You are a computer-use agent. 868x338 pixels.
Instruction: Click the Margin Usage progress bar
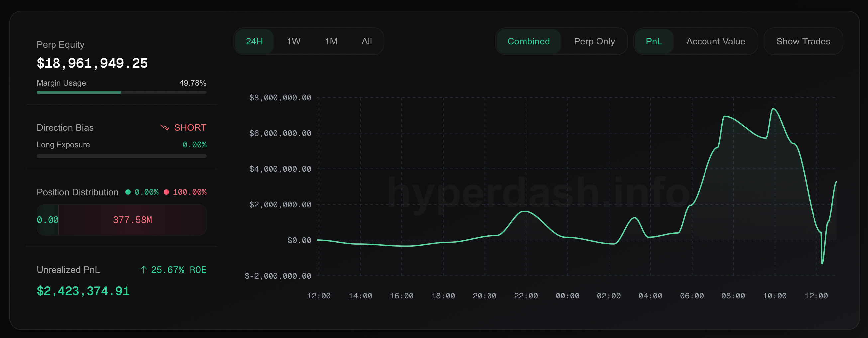click(x=121, y=92)
